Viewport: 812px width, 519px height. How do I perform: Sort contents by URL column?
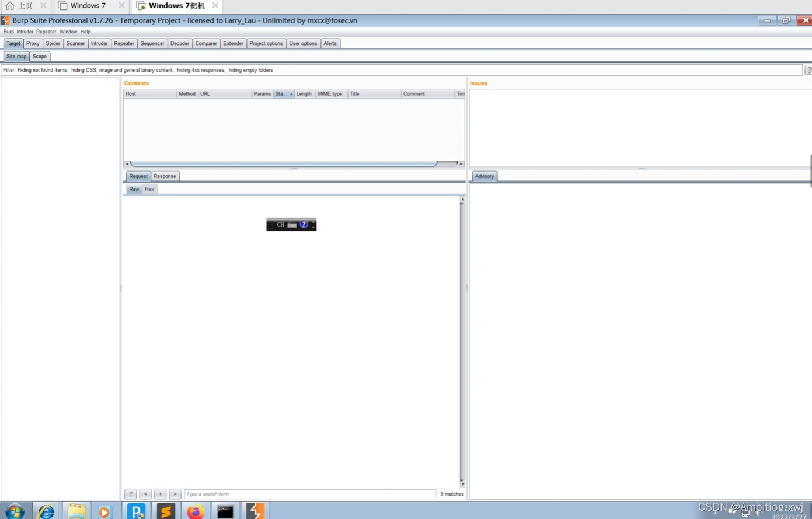(x=225, y=94)
